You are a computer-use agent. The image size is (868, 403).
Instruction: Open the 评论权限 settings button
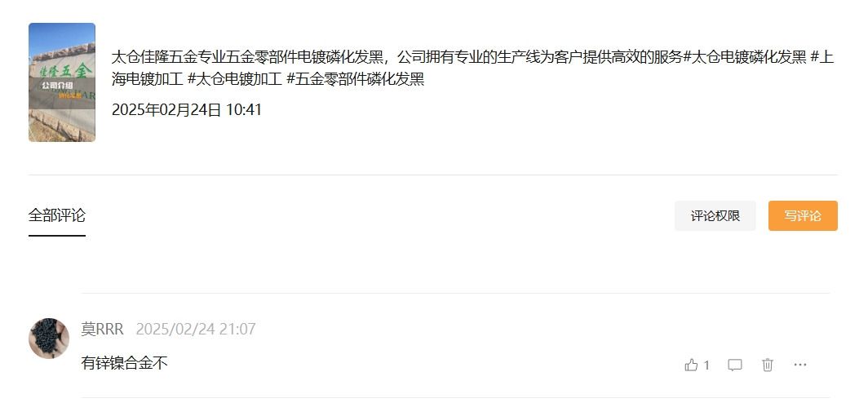[x=715, y=216]
